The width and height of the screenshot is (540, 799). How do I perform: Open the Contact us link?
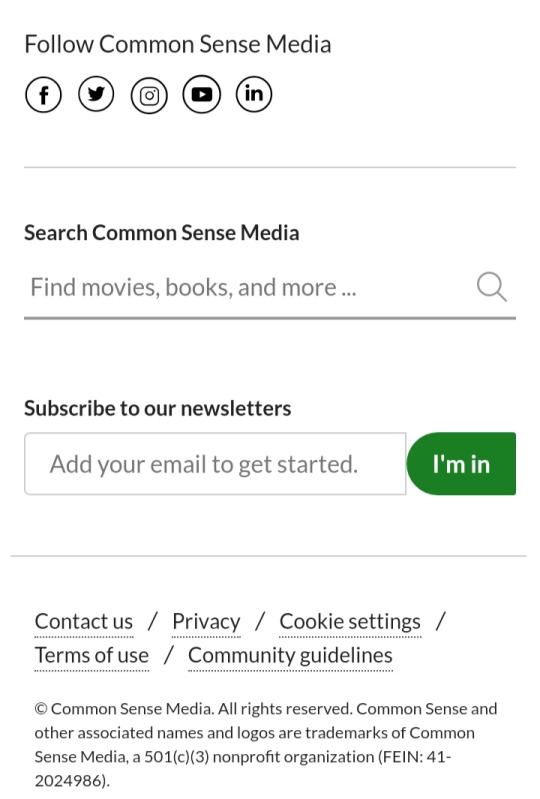click(x=84, y=622)
